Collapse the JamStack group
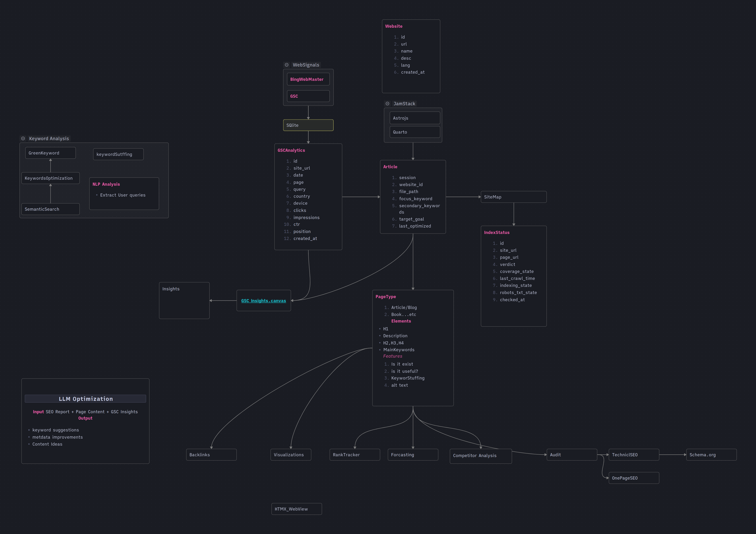This screenshot has width=756, height=534. [387, 104]
